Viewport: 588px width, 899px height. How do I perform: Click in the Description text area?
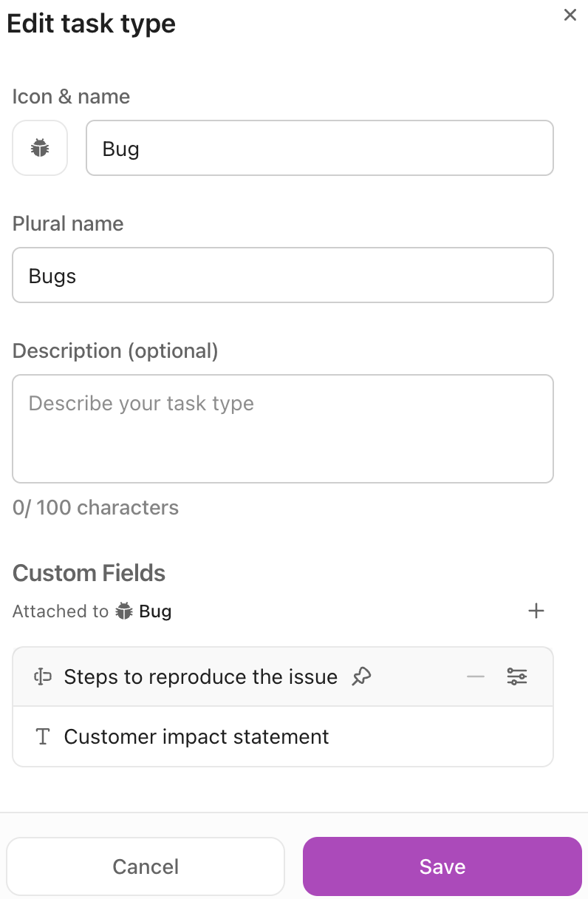pyautogui.click(x=283, y=429)
